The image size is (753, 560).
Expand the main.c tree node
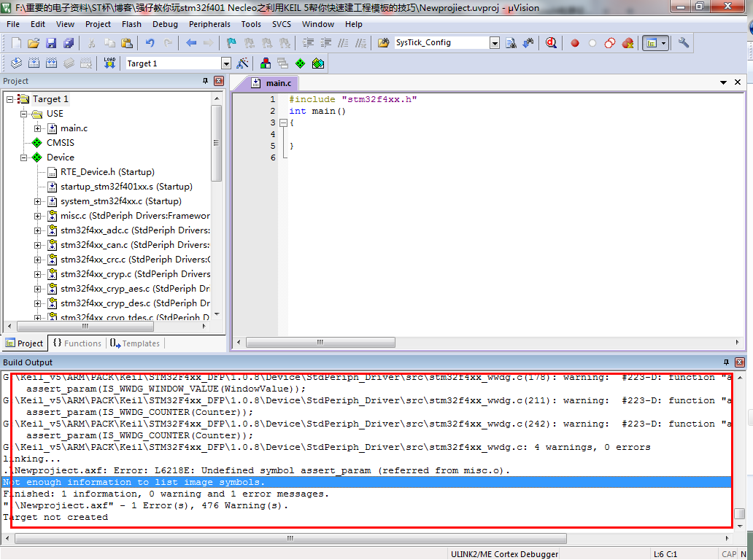(x=37, y=128)
